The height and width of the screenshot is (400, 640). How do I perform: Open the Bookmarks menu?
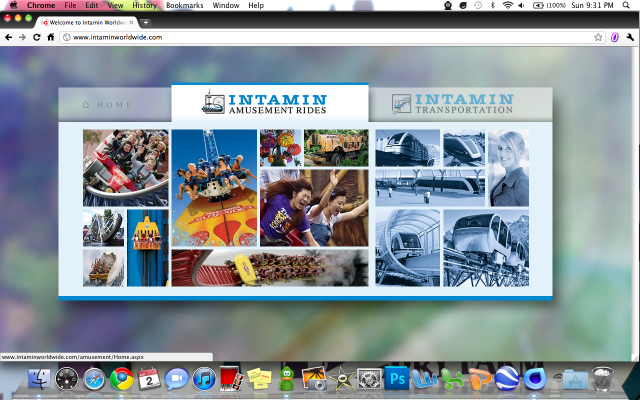tap(184, 5)
